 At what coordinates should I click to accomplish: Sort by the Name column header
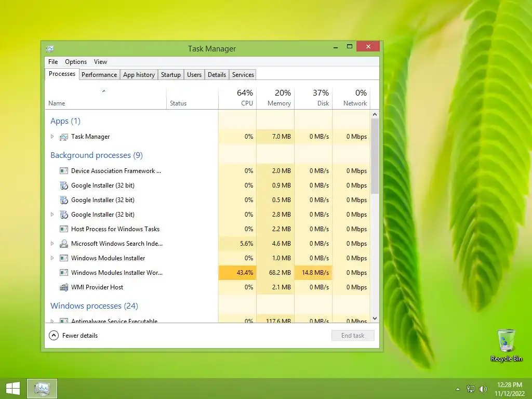(105, 98)
